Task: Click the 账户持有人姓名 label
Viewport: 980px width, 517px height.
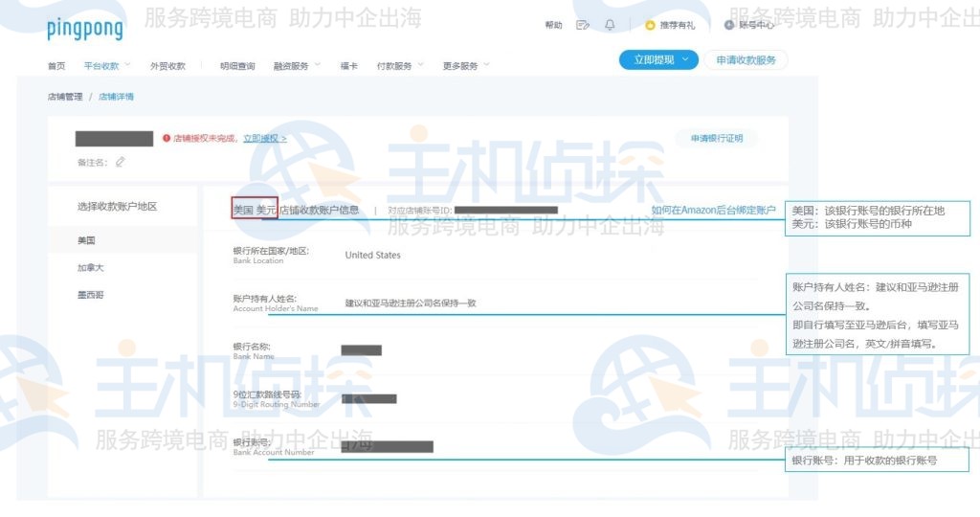Action: pos(265,299)
